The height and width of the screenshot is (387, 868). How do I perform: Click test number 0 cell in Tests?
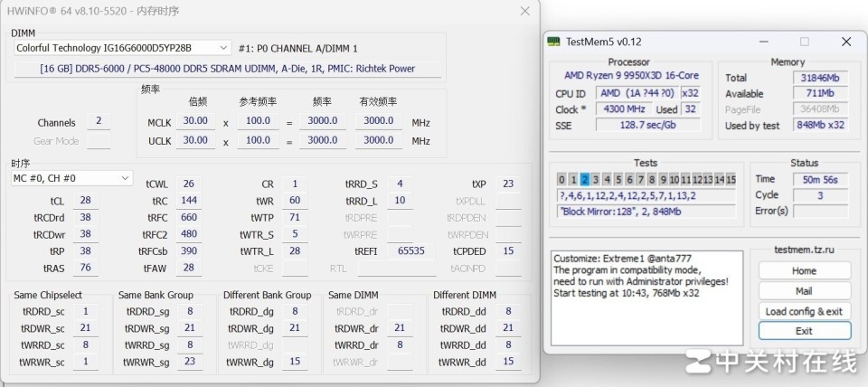click(x=562, y=179)
